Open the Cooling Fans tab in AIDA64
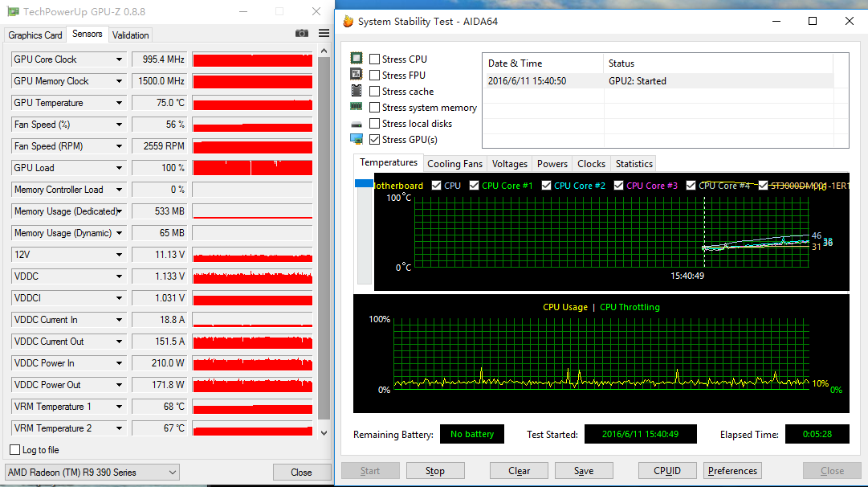This screenshot has width=868, height=487. coord(455,163)
